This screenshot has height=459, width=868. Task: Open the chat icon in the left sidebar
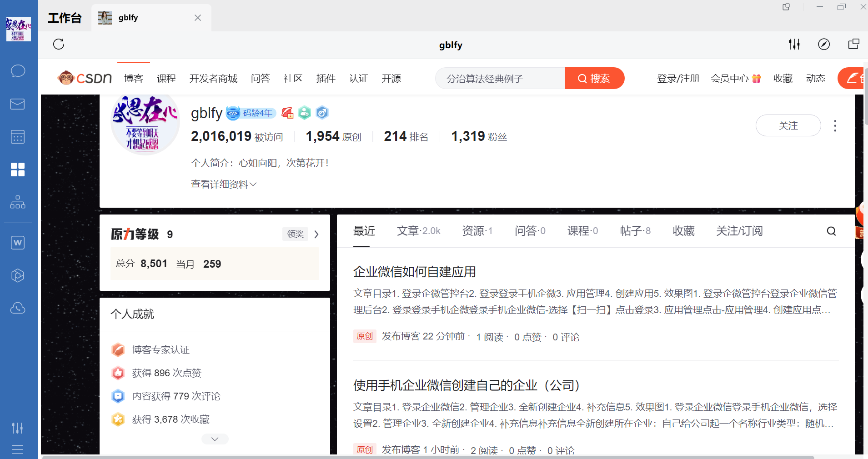17,71
